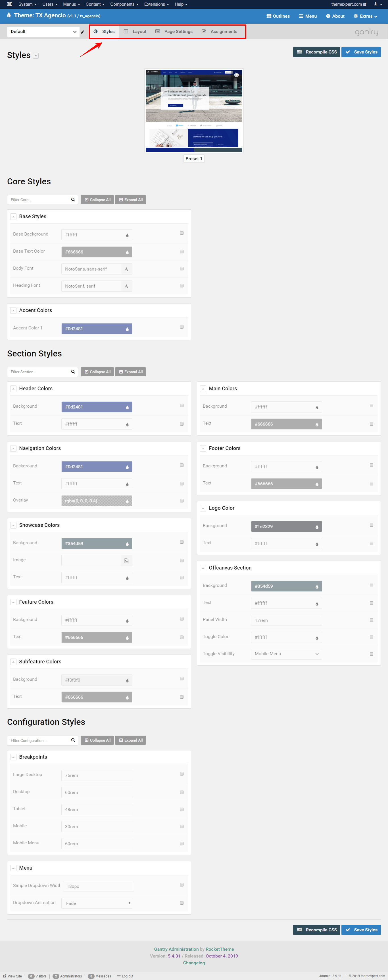Switch to the Layout tab

point(135,32)
